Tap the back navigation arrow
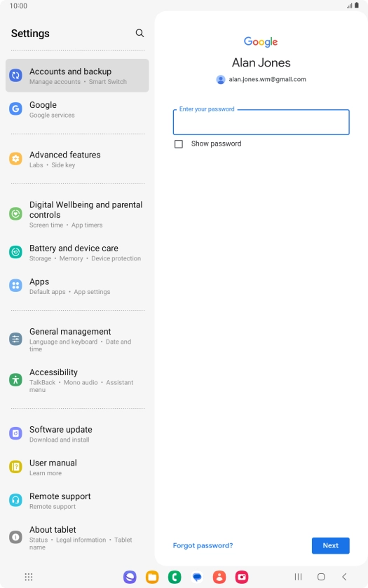This screenshot has width=368, height=588. (344, 577)
